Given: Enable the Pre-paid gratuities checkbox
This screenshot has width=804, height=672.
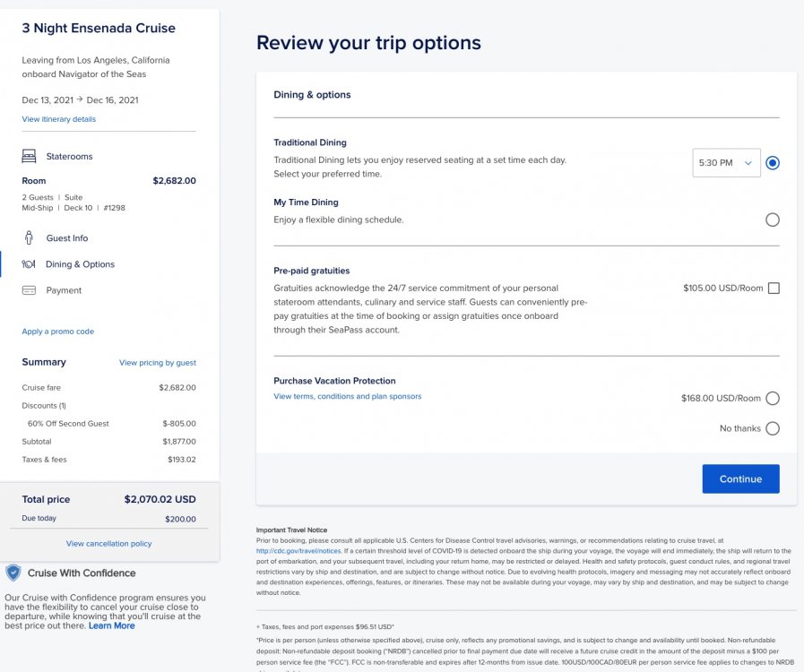Looking at the screenshot, I should (x=774, y=289).
